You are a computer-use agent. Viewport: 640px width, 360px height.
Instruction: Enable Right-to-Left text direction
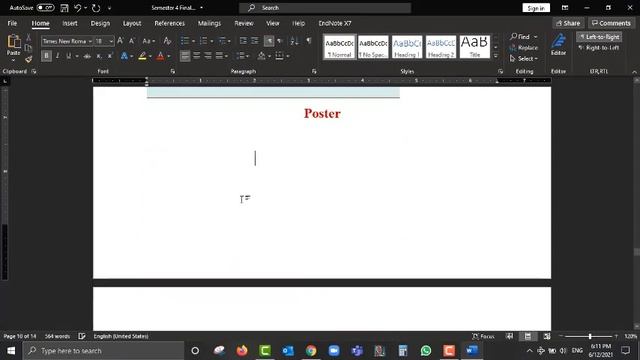point(599,48)
